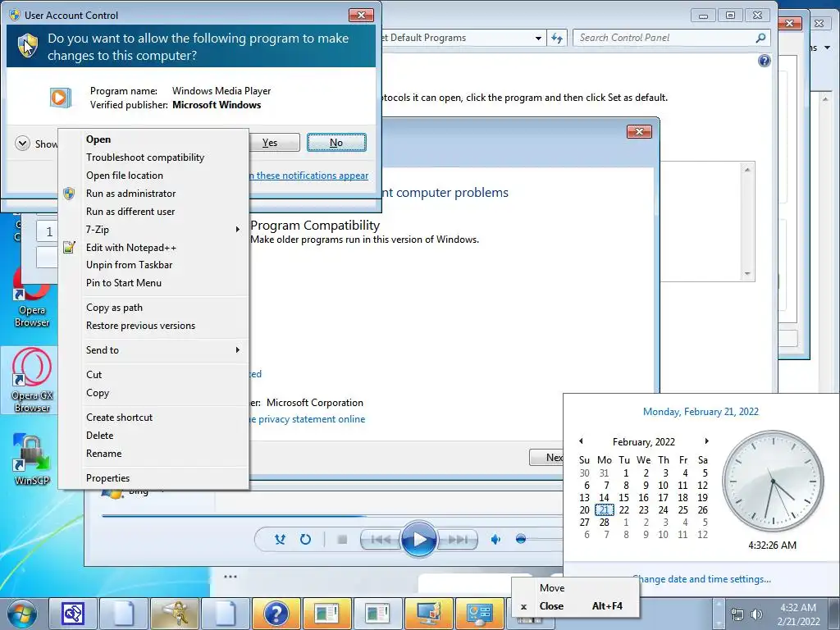The width and height of the screenshot is (840, 630).
Task: Click the network icon in the system tray
Action: (x=737, y=614)
